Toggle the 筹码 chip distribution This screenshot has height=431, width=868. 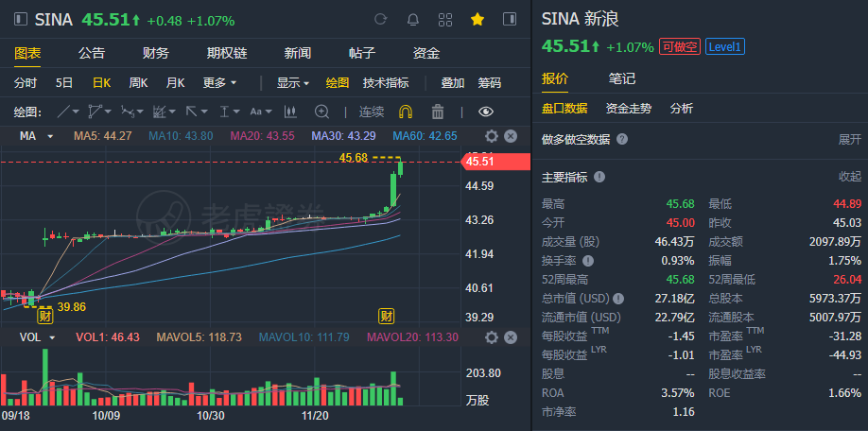point(490,83)
